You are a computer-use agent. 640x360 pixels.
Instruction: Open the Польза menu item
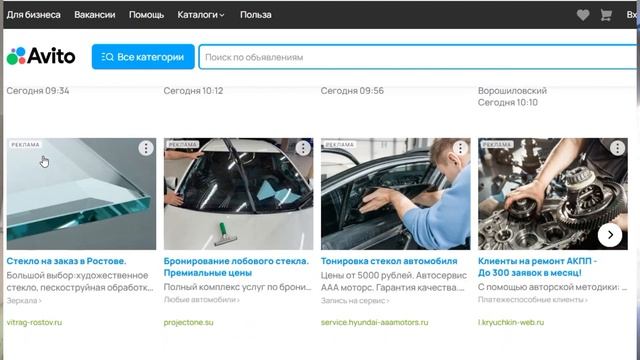256,15
